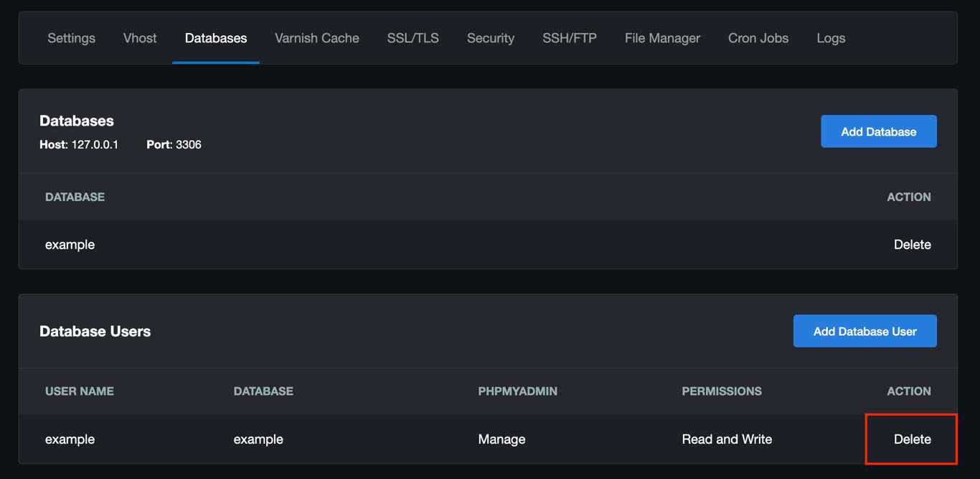Open the Security tab
This screenshot has width=980, height=479.
(491, 38)
